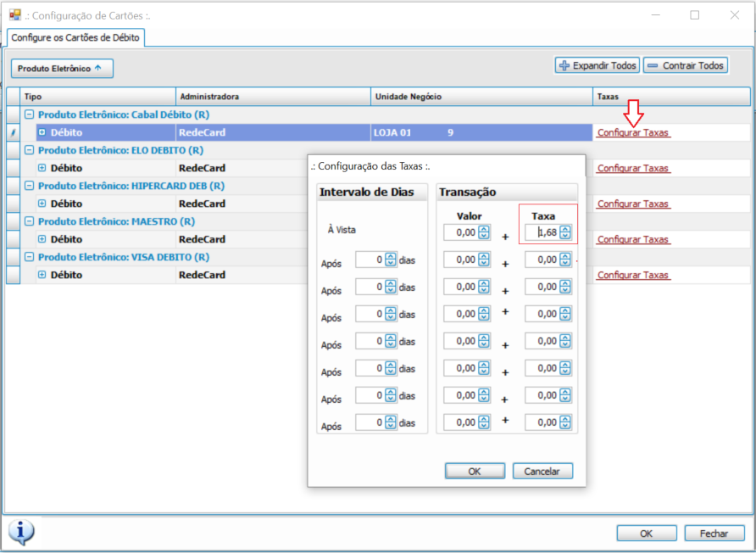This screenshot has height=553, width=756.
Task: Click the Taxa stepper in the third Após row
Action: pyautogui.click(x=565, y=314)
